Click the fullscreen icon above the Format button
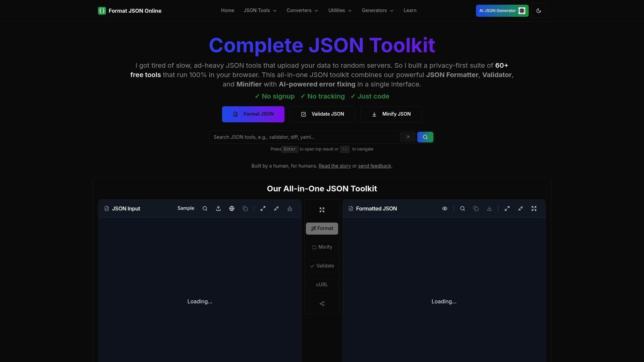This screenshot has width=644, height=362. (322, 210)
